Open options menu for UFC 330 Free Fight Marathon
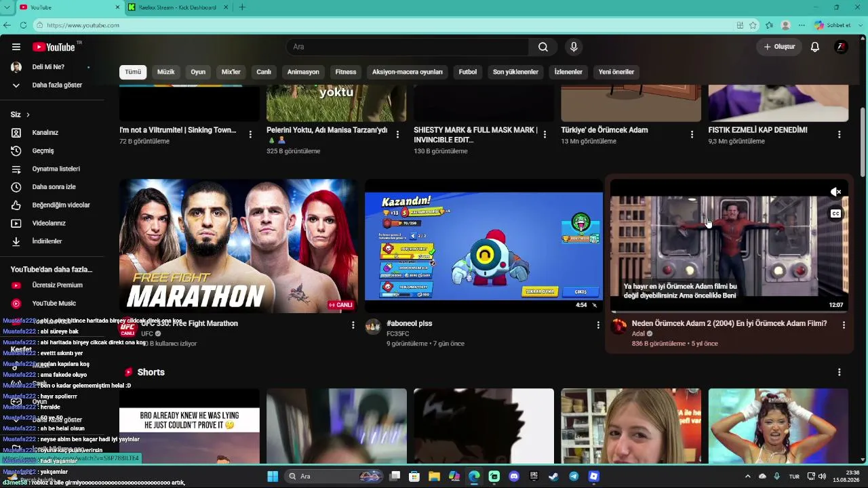The width and height of the screenshot is (868, 488). tap(353, 325)
